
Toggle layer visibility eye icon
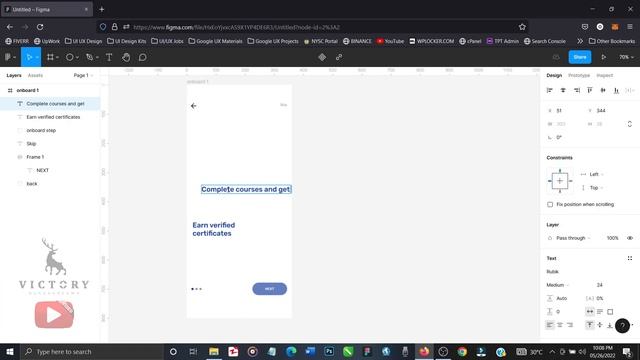(630, 238)
